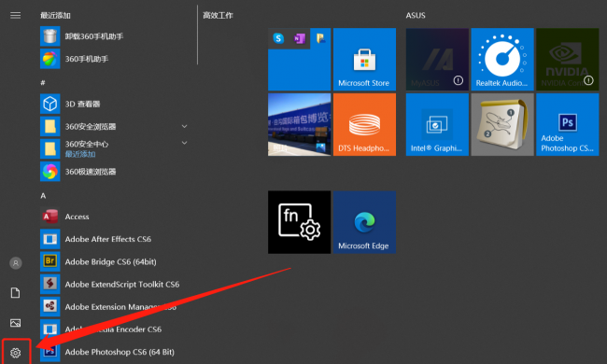
Task: Open Adobe Extension Manager CS6
Action: coord(113,306)
